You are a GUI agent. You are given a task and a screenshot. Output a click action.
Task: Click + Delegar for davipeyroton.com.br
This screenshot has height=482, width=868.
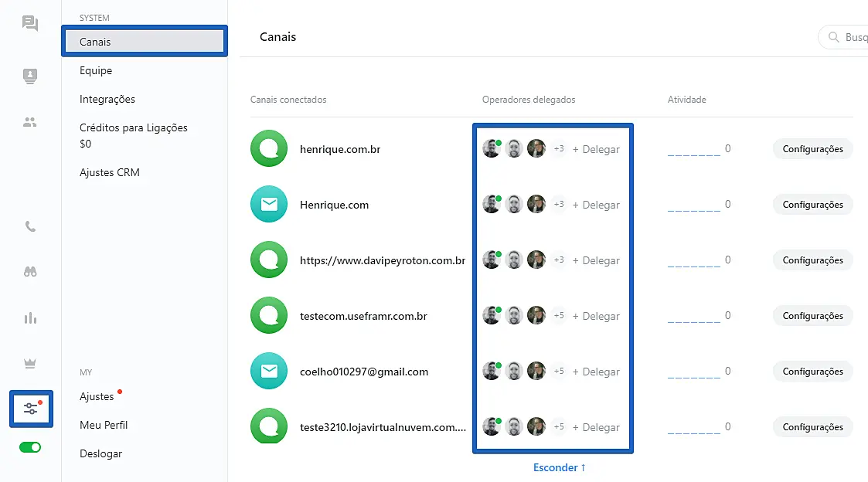(596, 260)
